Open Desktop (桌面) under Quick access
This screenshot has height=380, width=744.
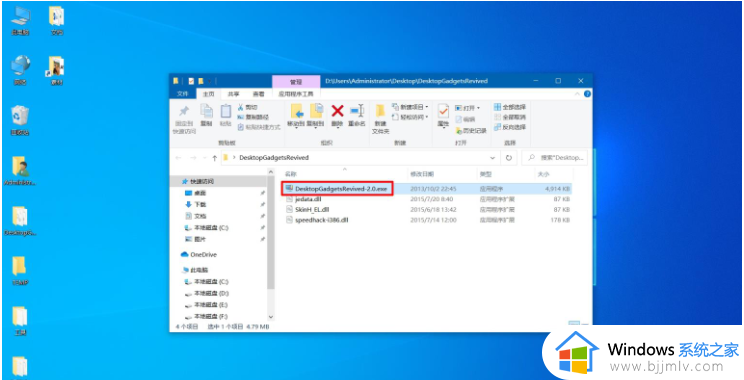(x=200, y=193)
